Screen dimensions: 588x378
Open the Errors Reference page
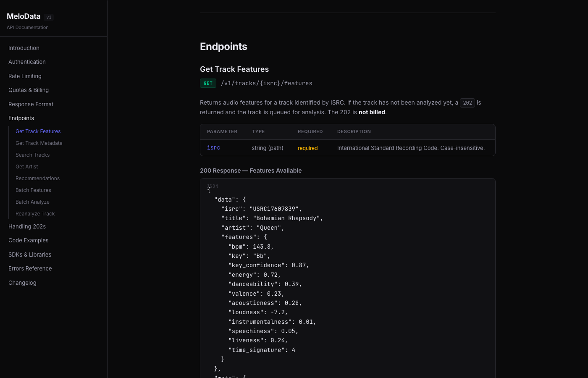(x=30, y=268)
